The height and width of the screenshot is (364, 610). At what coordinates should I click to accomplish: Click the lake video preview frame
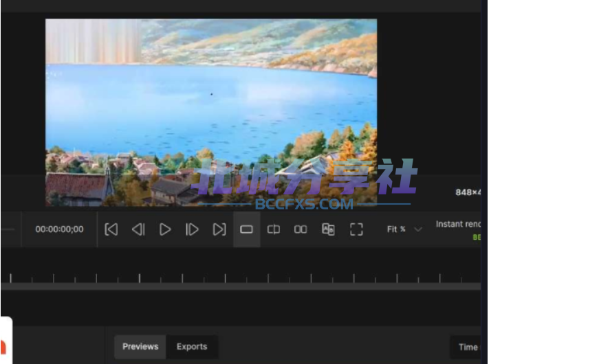(x=211, y=112)
